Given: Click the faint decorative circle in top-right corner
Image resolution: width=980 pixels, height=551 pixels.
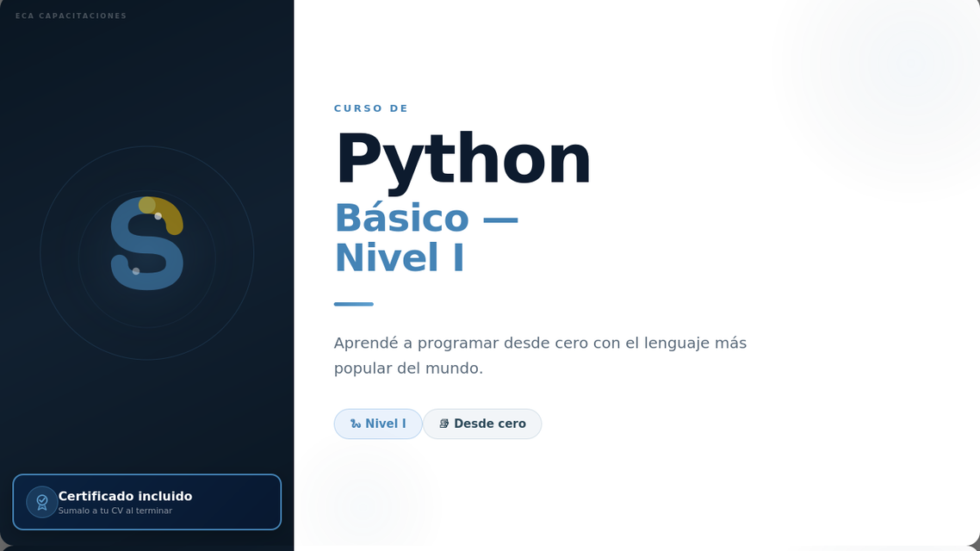Looking at the screenshot, I should coord(913,60).
